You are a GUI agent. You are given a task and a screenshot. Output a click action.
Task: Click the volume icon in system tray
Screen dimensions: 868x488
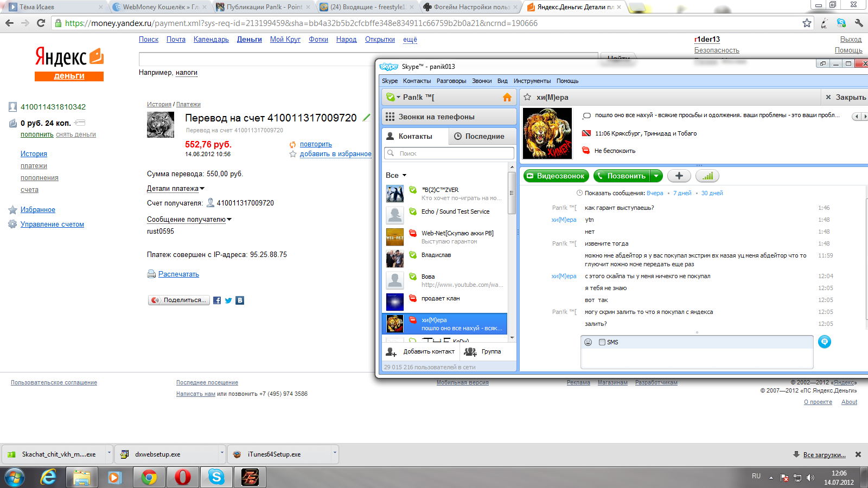pos(810,478)
